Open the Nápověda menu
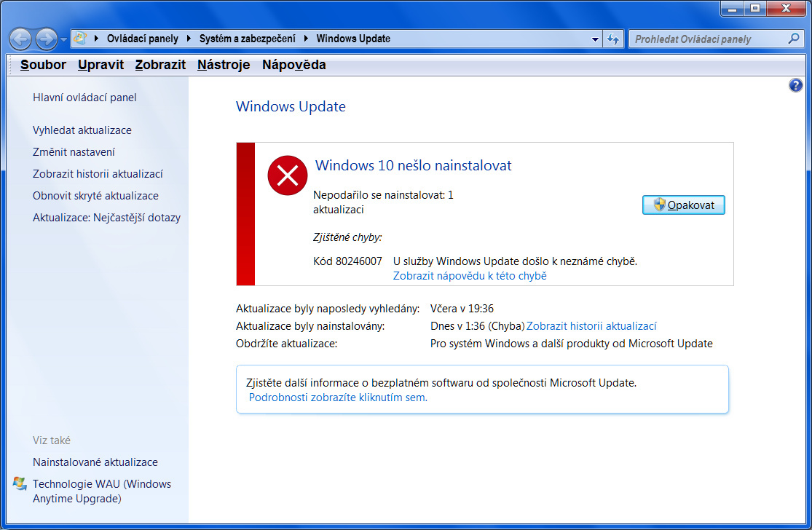Screen dimensions: 812x530 (x=293, y=65)
